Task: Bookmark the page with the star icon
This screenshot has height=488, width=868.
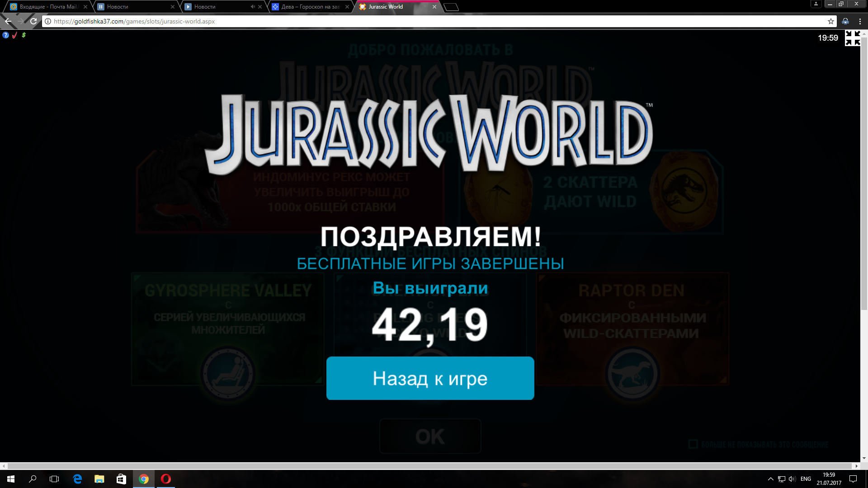Action: 830,21
